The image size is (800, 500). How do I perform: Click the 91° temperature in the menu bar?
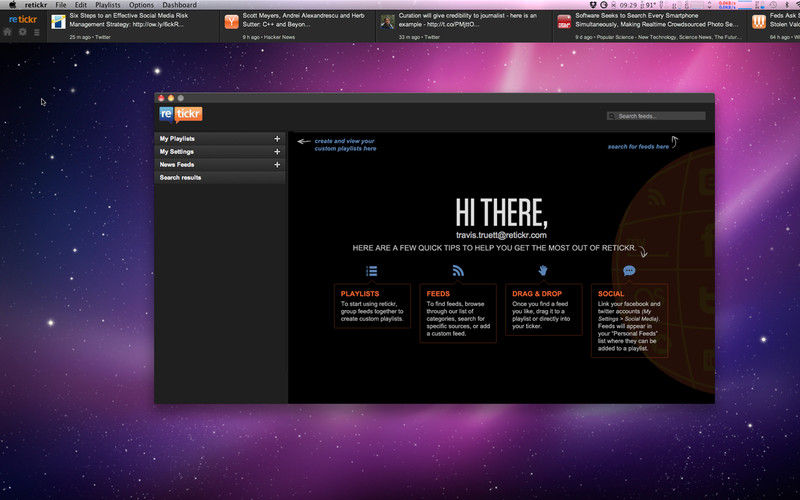649,5
